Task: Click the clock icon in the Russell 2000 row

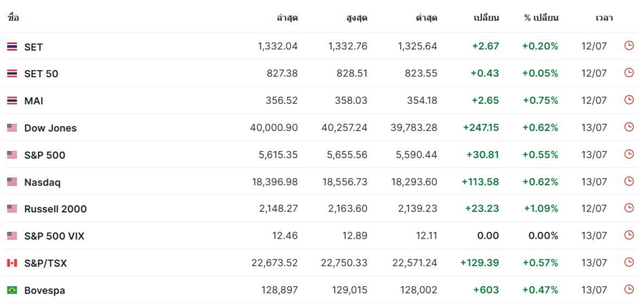Action: pos(629,208)
